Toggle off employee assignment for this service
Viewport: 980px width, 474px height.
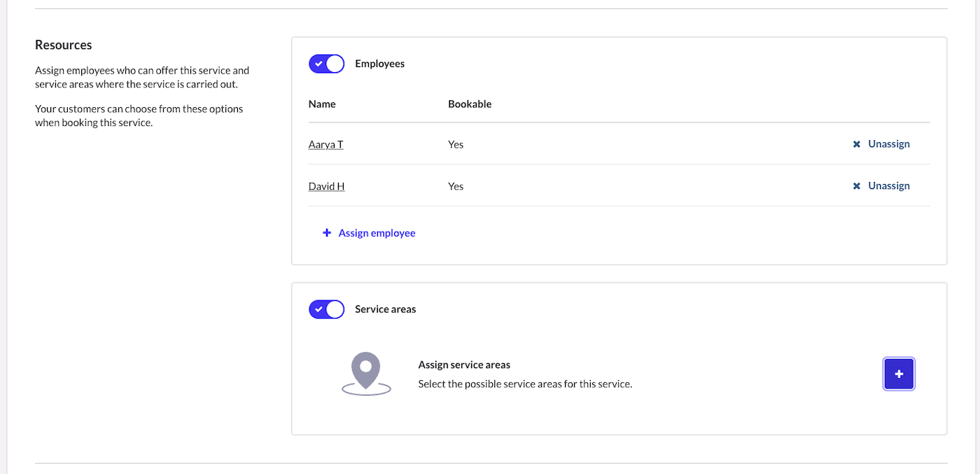(326, 63)
